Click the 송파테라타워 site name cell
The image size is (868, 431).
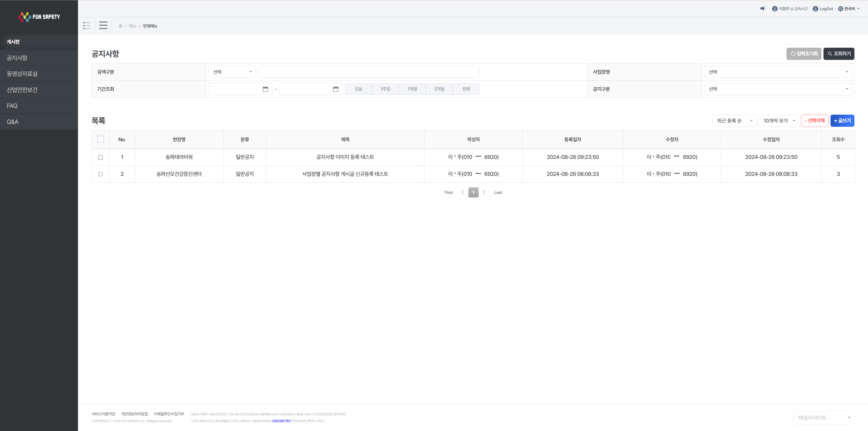pyautogui.click(x=179, y=157)
